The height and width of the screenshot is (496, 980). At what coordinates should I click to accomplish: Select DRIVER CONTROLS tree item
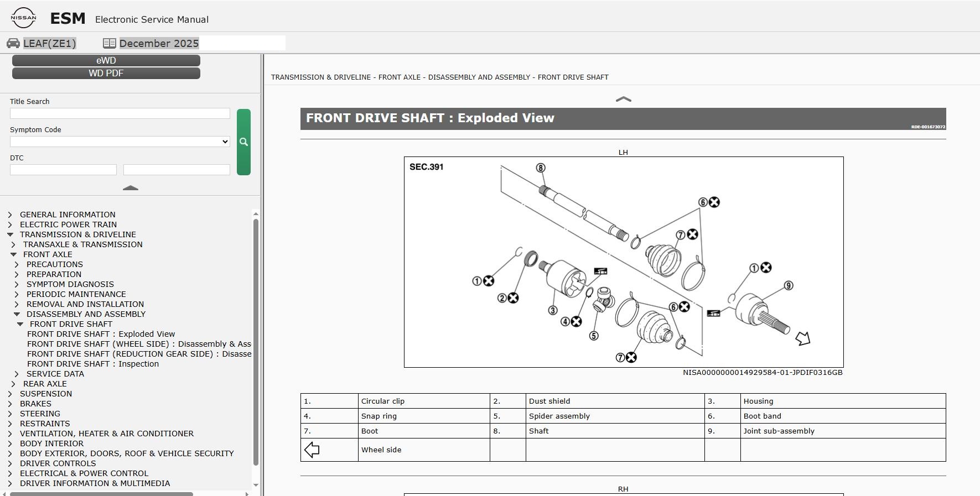click(58, 463)
